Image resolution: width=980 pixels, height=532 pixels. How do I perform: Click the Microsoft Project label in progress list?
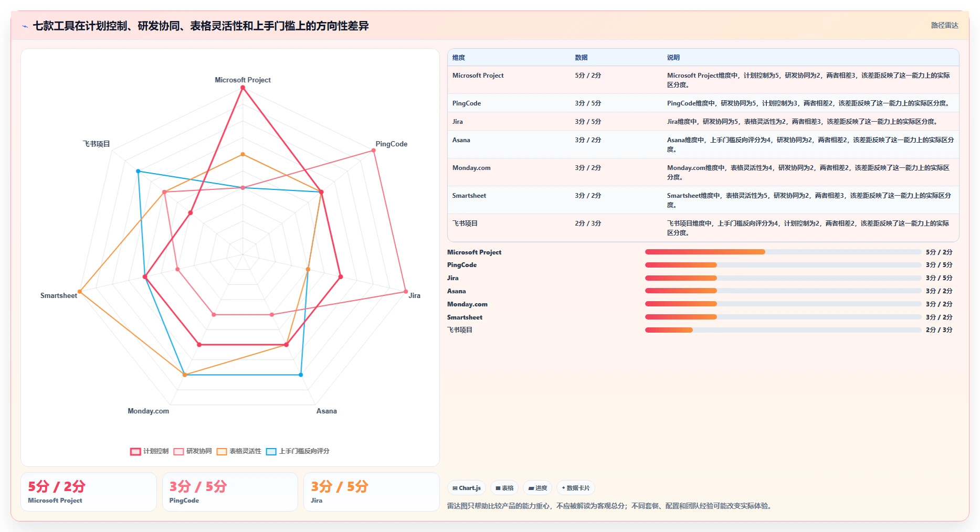474,252
